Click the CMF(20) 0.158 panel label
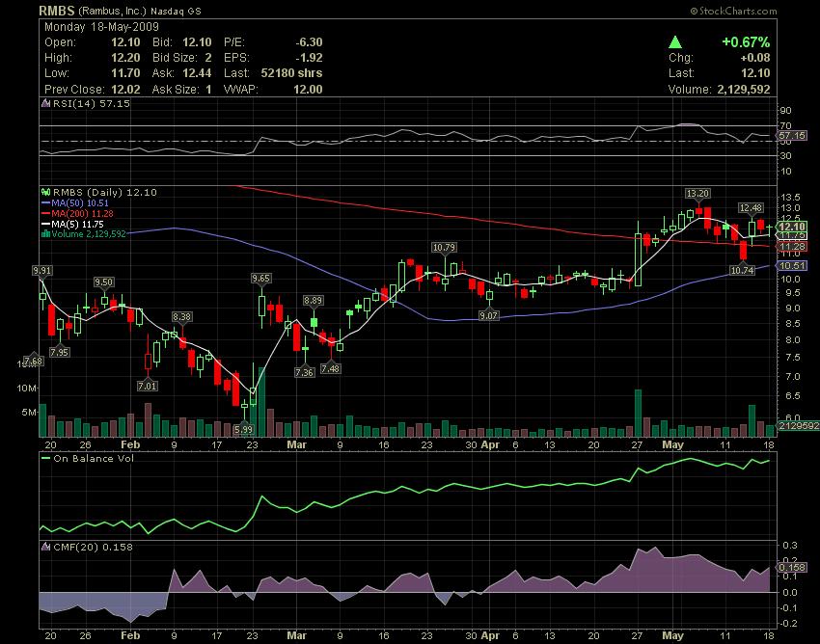 click(x=93, y=547)
